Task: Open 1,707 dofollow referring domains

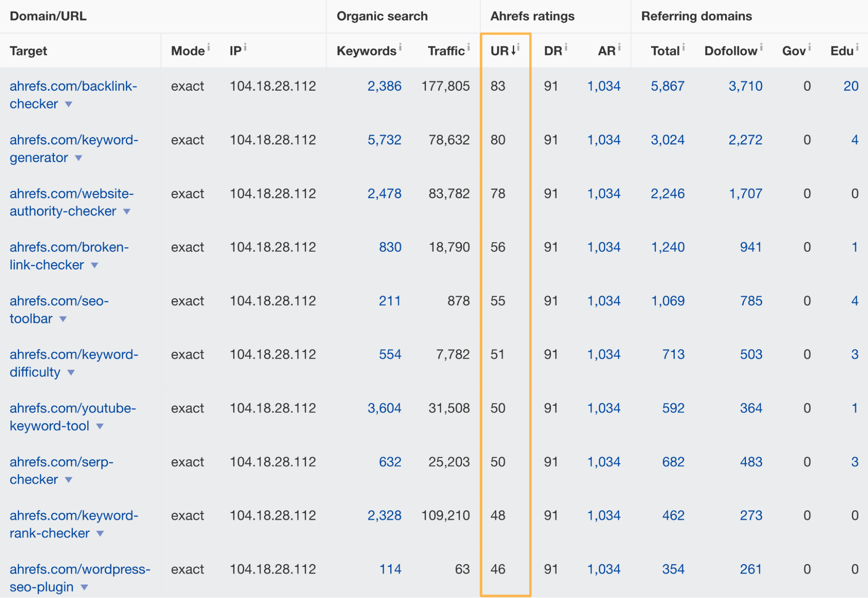Action: 745,194
